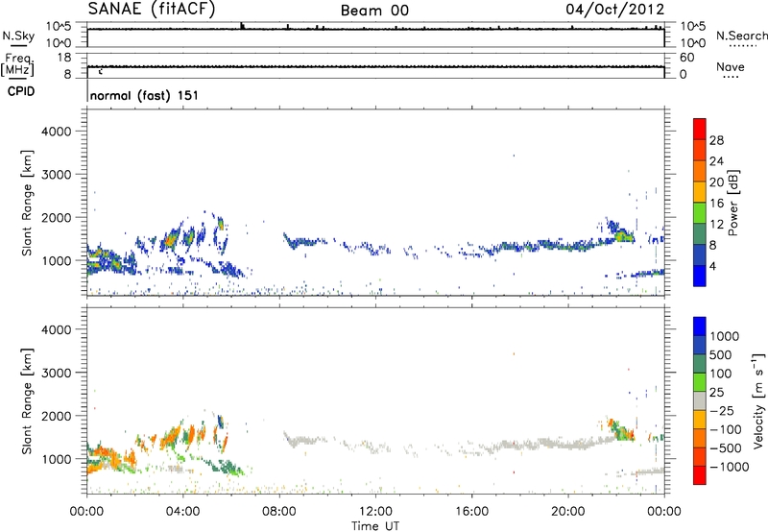Click the Power [dB] colorbar title
The image size is (768, 532).
732,203
